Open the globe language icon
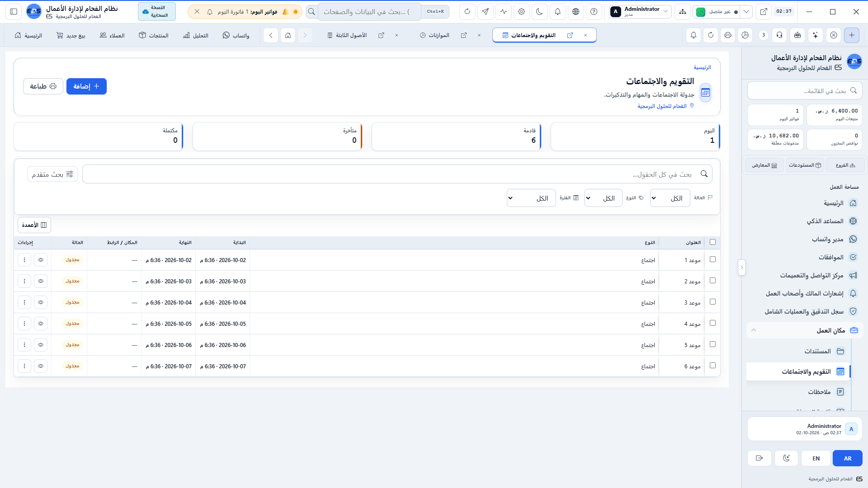This screenshot has width=868, height=488. coord(576,12)
